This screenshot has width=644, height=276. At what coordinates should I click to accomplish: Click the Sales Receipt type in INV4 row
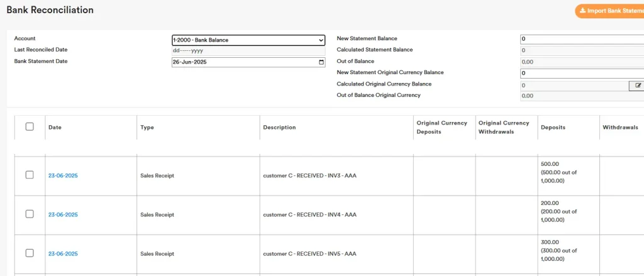tap(157, 215)
